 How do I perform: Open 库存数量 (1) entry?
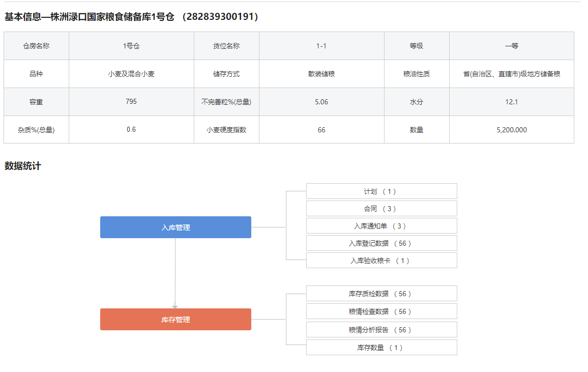(381, 348)
